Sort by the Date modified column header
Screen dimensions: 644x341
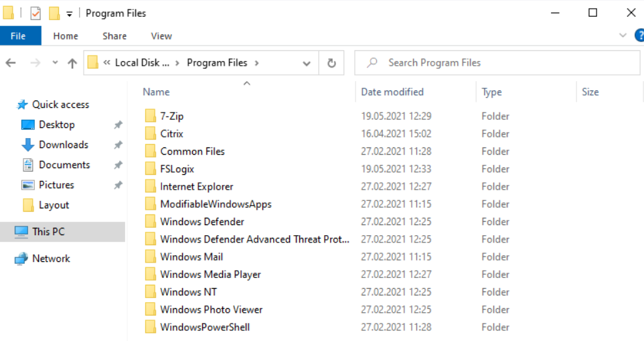392,92
